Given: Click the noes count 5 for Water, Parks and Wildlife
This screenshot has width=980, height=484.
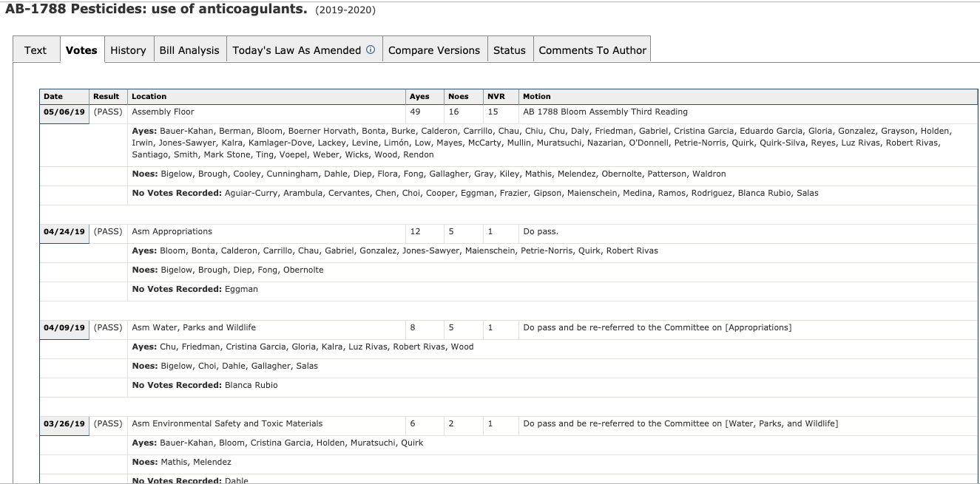Looking at the screenshot, I should (451, 328).
